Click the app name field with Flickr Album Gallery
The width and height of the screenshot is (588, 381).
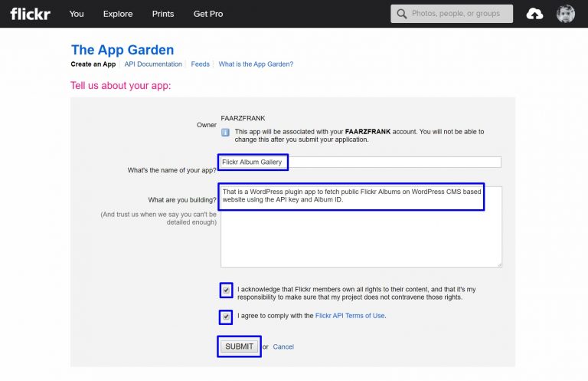tap(361, 163)
